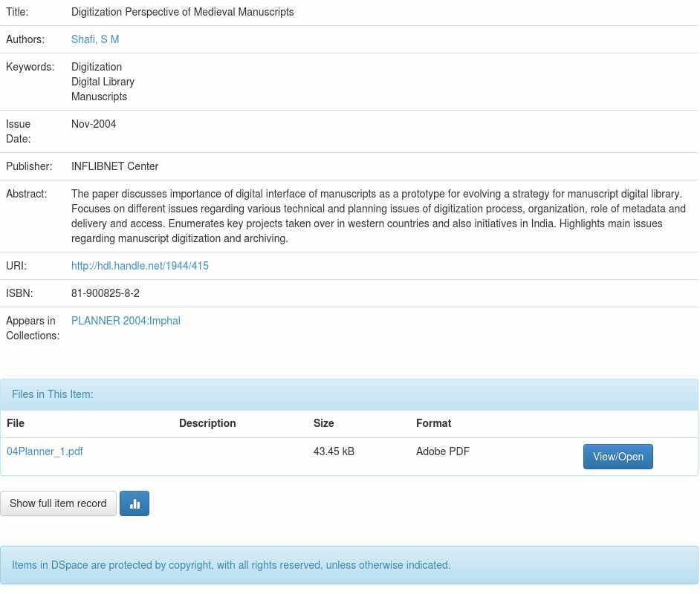Click the Description column header
Image resolution: width=700 pixels, height=594 pixels.
[207, 423]
